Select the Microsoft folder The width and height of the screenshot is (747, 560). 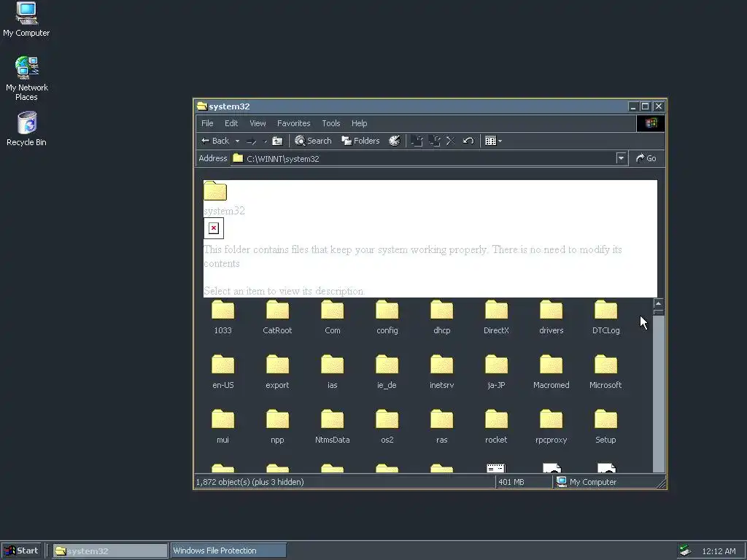pyautogui.click(x=605, y=372)
